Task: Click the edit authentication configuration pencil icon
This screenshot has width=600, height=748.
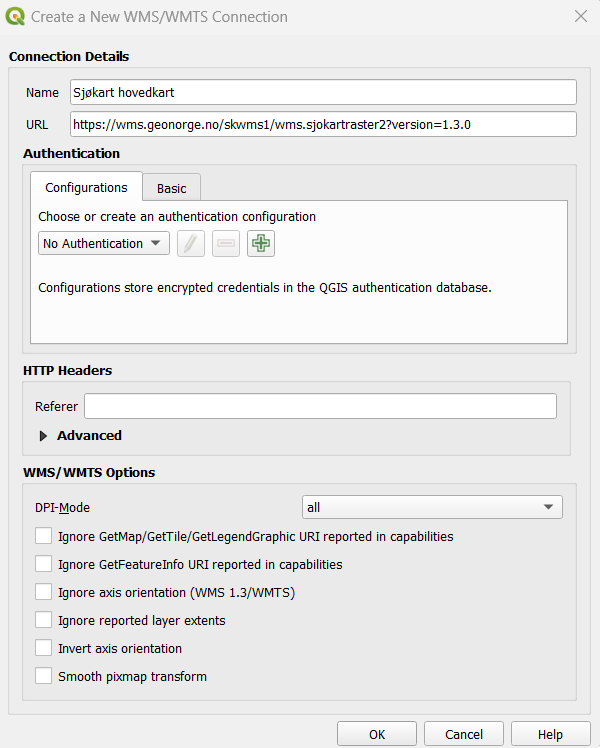Action: [191, 243]
